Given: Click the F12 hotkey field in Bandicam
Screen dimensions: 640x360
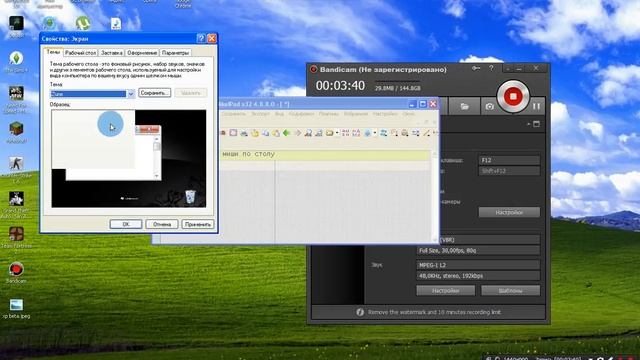Looking at the screenshot, I should pyautogui.click(x=509, y=160).
